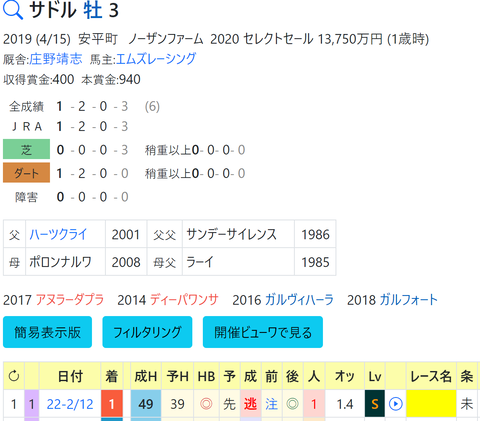This screenshot has width=480, height=421.
Task: Click the magnifier search icon beside サドル
Action: pos(13,10)
